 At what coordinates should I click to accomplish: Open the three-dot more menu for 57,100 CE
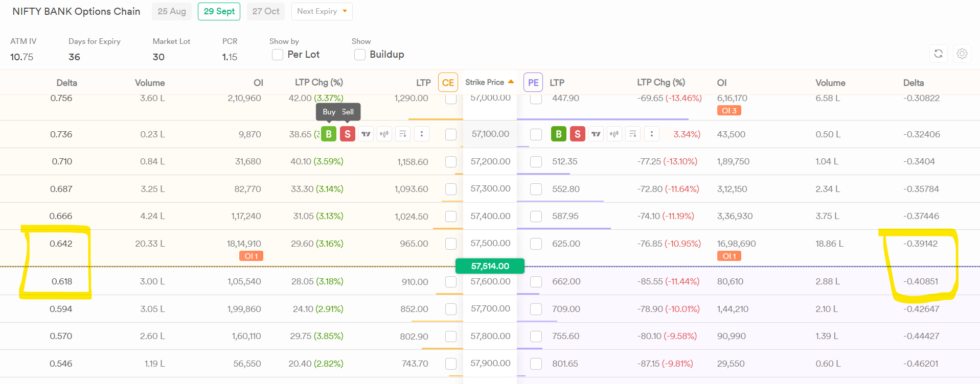click(422, 134)
